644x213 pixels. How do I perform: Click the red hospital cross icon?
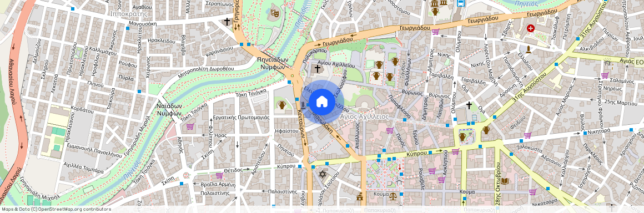point(531,28)
